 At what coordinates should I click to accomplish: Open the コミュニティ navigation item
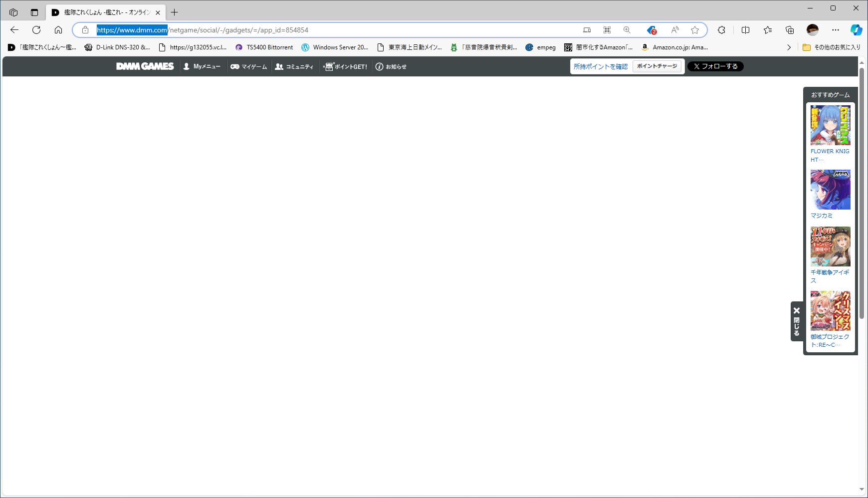tap(294, 66)
